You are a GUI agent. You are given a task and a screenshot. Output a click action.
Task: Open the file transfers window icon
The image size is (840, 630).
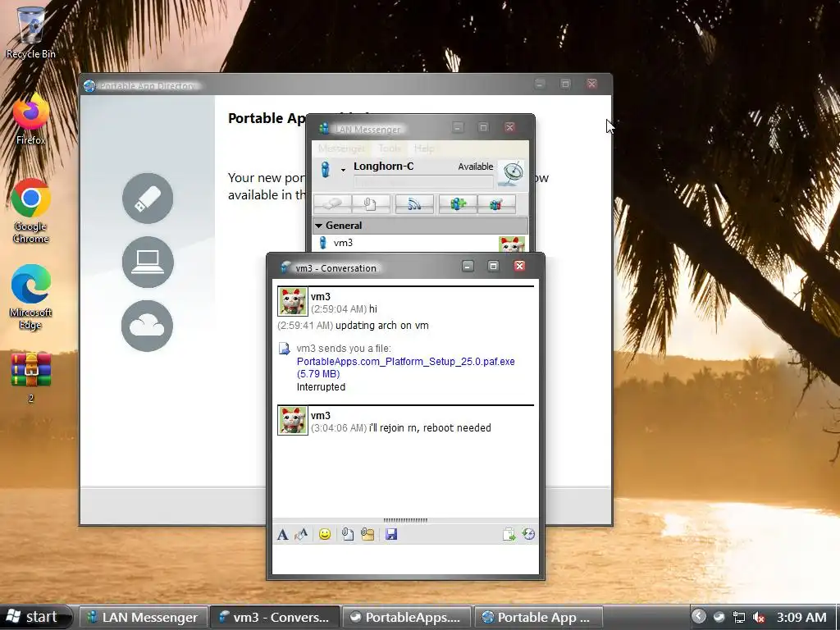point(509,534)
